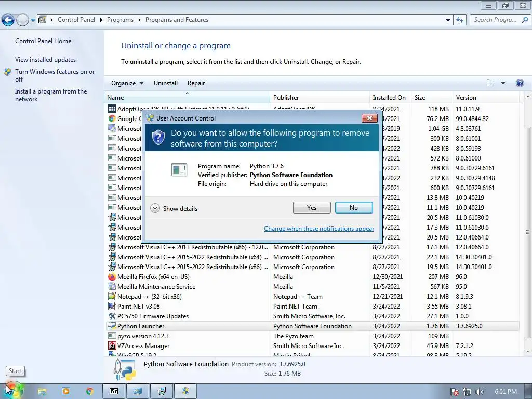The image size is (532, 399).
Task: Open the view options dropdown arrow
Action: click(503, 83)
